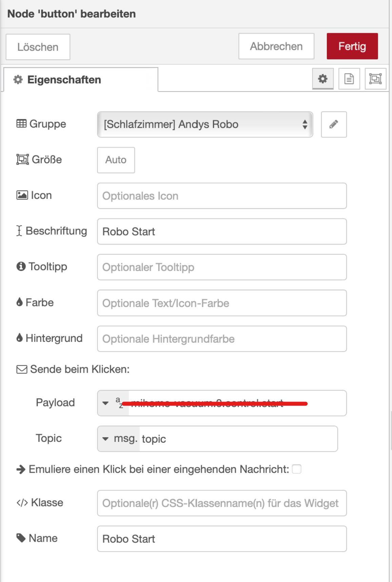Expand Payload type dropdown arrow
Image resolution: width=392 pixels, height=582 pixels.
pyautogui.click(x=105, y=403)
